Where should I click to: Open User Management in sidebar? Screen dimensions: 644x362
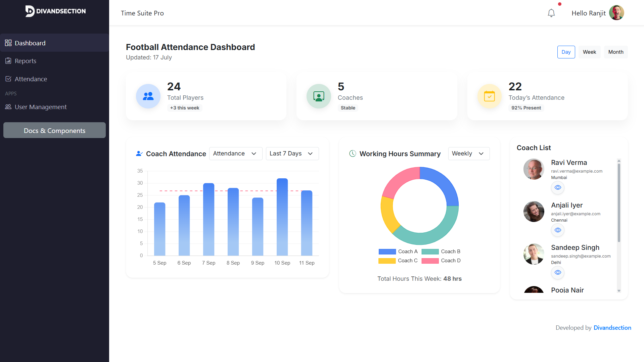(x=41, y=107)
